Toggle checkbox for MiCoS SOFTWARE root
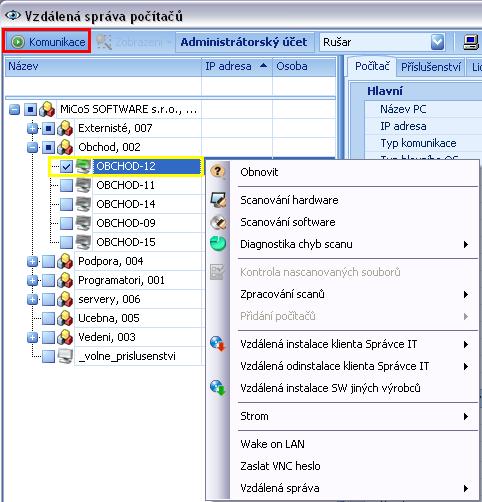The height and width of the screenshot is (502, 482). [31, 109]
